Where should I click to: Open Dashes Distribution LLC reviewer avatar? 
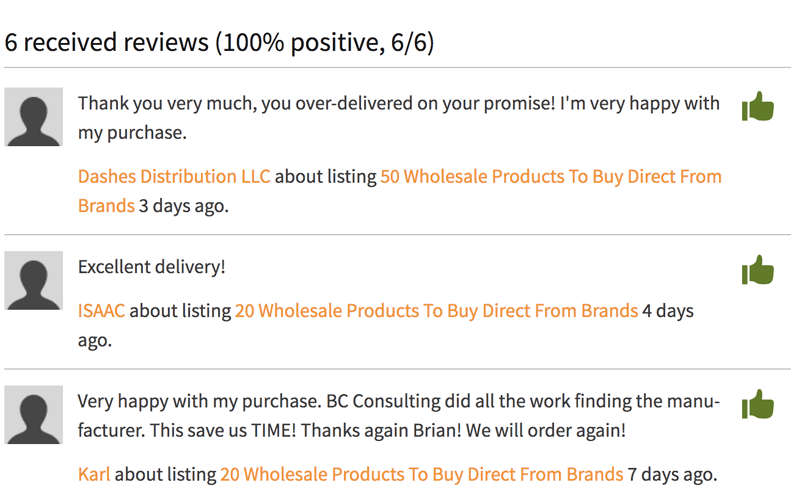(x=34, y=117)
